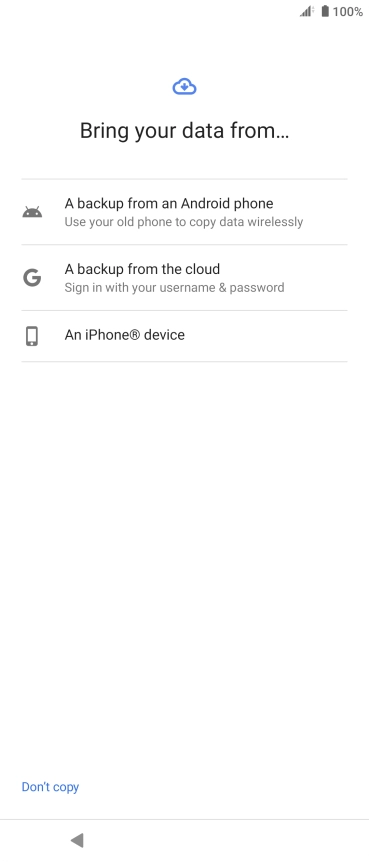Choose An iPhone® device option
Viewport: 369px width, 862px height.
184,336
